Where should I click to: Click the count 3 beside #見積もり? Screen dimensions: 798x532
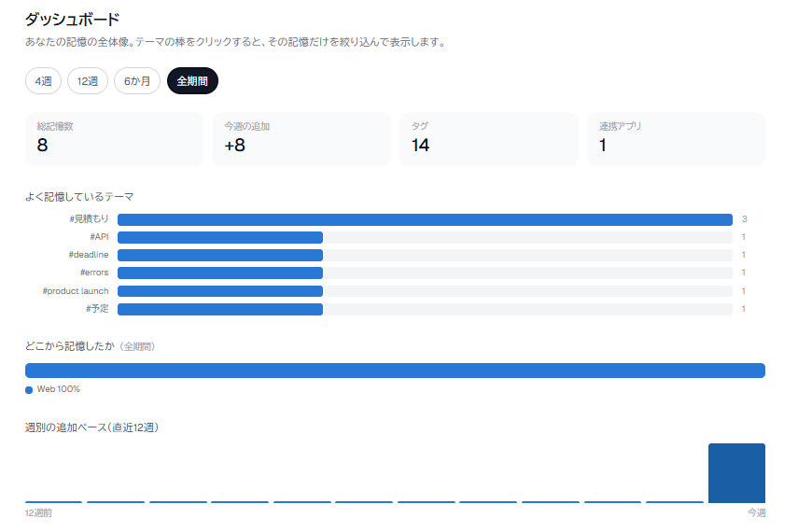click(745, 219)
